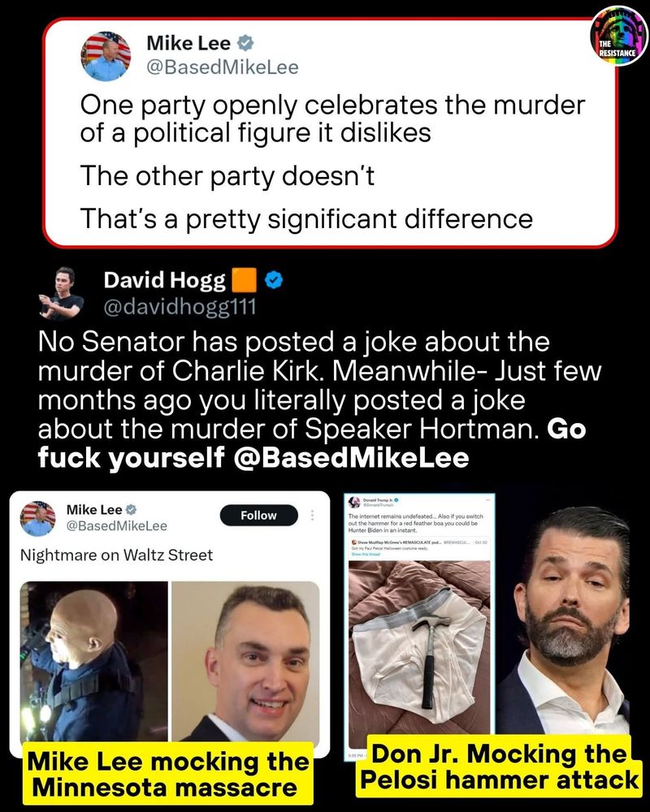
Task: Click the orange square badge beside David Hogg
Action: pyautogui.click(x=244, y=280)
